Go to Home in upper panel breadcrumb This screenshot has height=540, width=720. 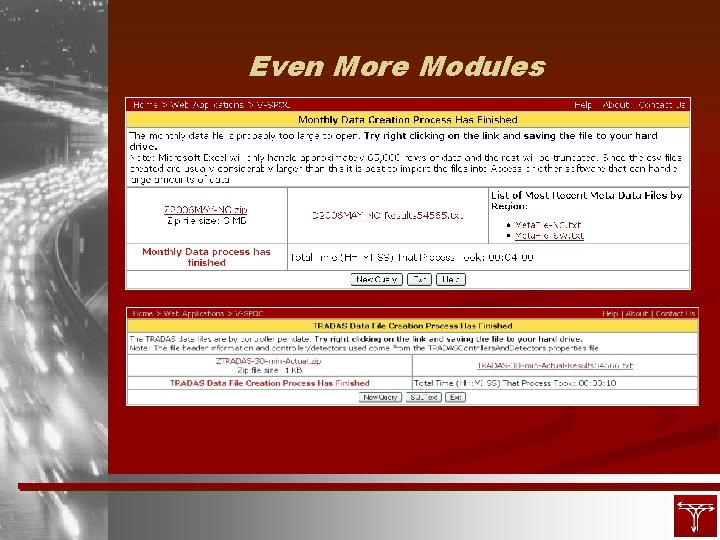coord(145,105)
